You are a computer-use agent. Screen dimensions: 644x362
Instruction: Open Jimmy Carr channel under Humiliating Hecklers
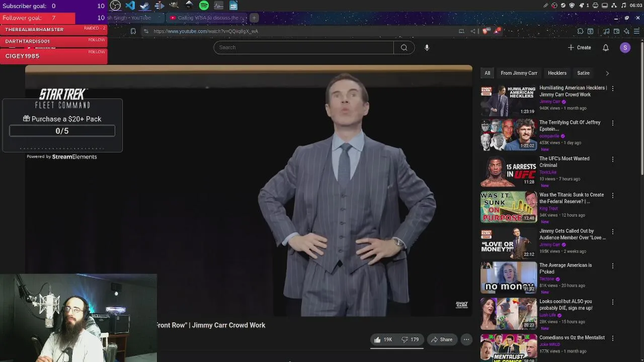pos(549,102)
